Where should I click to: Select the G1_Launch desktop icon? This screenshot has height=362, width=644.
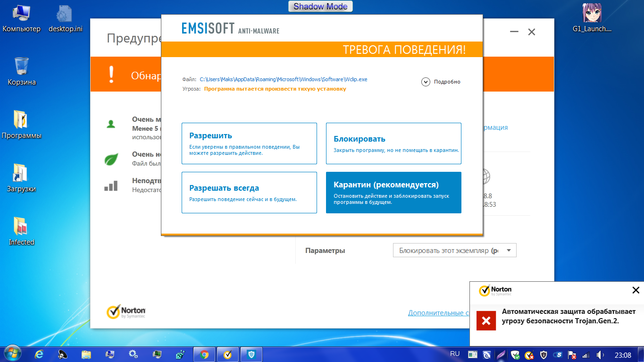pyautogui.click(x=592, y=19)
